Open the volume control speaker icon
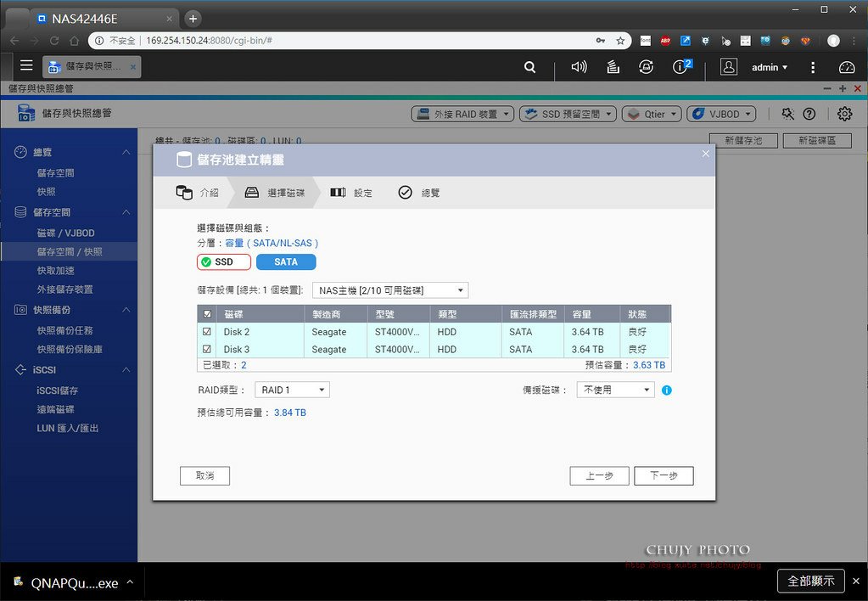The width and height of the screenshot is (868, 601). pos(579,67)
